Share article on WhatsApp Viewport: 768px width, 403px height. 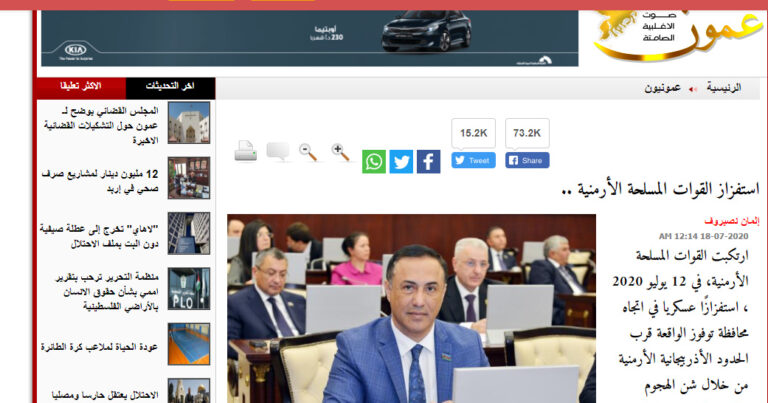click(x=374, y=162)
